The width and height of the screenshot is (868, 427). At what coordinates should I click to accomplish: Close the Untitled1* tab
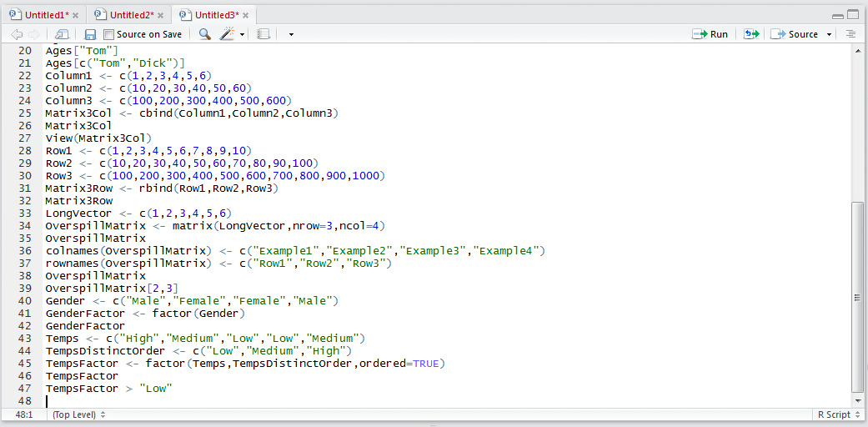76,15
